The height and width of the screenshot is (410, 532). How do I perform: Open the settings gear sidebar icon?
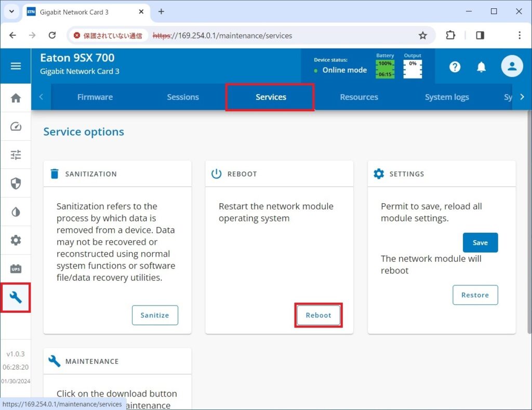16,240
